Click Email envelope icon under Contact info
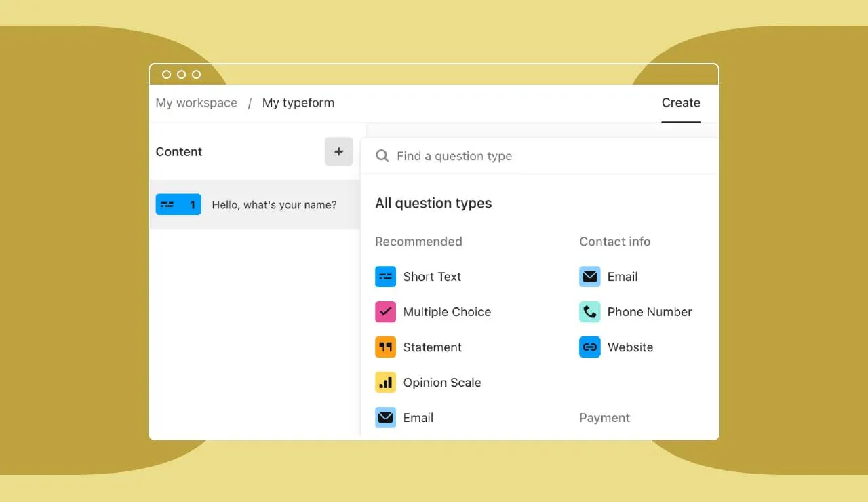The height and width of the screenshot is (502, 868). click(x=589, y=277)
